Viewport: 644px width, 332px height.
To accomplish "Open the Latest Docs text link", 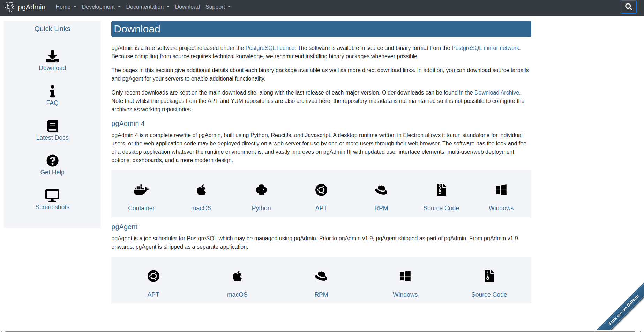I will coord(52,138).
